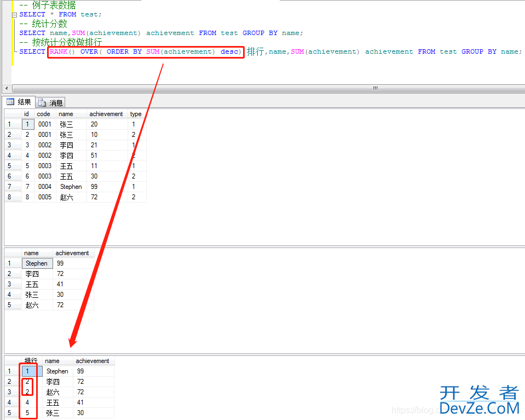The height and width of the screenshot is (420, 525).
Task: Select achievement value 99 in first grid
Action: (x=107, y=187)
